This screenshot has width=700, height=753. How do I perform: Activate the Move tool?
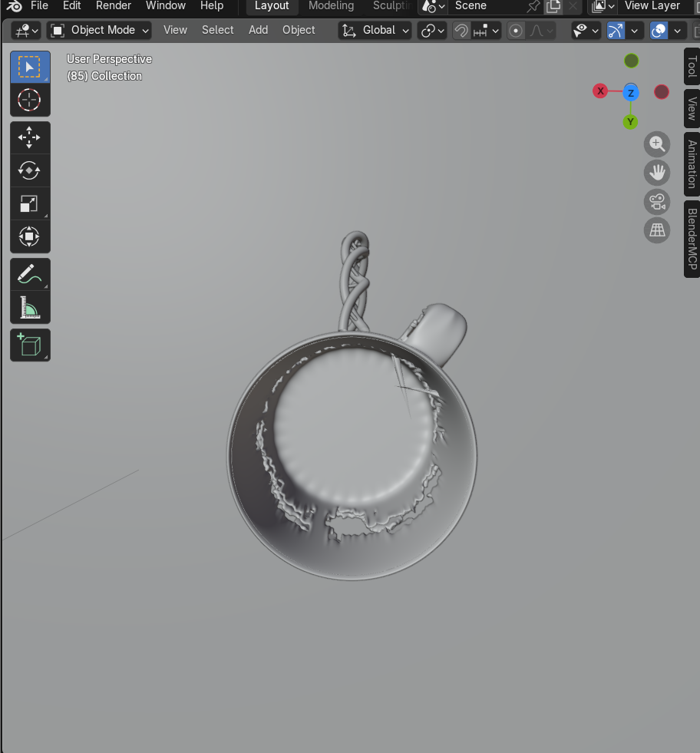click(x=29, y=138)
